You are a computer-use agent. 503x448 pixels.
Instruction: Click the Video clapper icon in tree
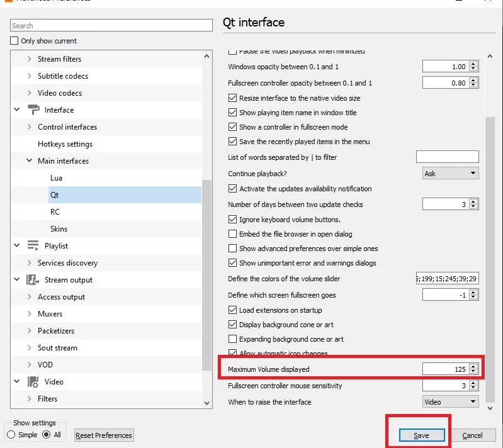pyautogui.click(x=33, y=381)
